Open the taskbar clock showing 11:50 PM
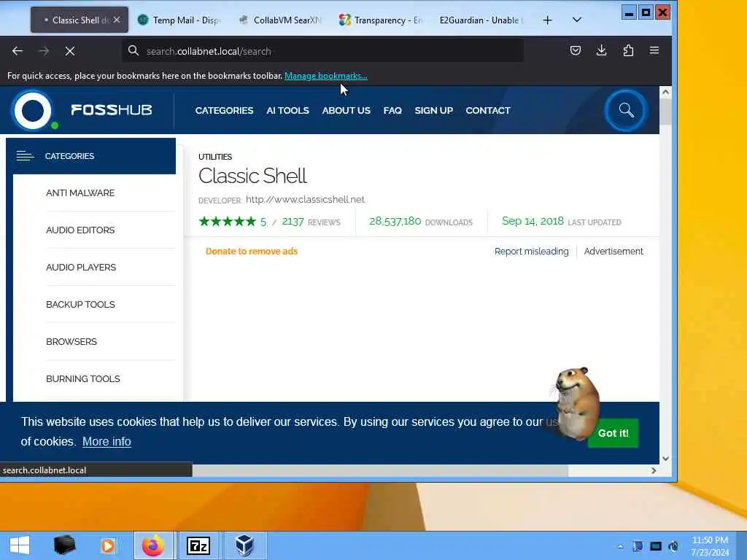 point(710,546)
